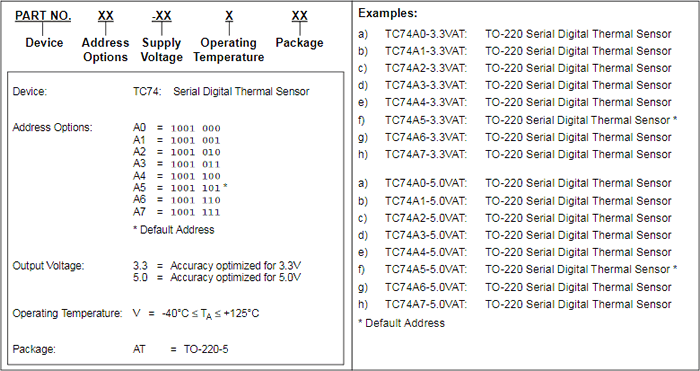
Task: Select the TC74A7-3.3VAT part number
Action: tap(426, 154)
